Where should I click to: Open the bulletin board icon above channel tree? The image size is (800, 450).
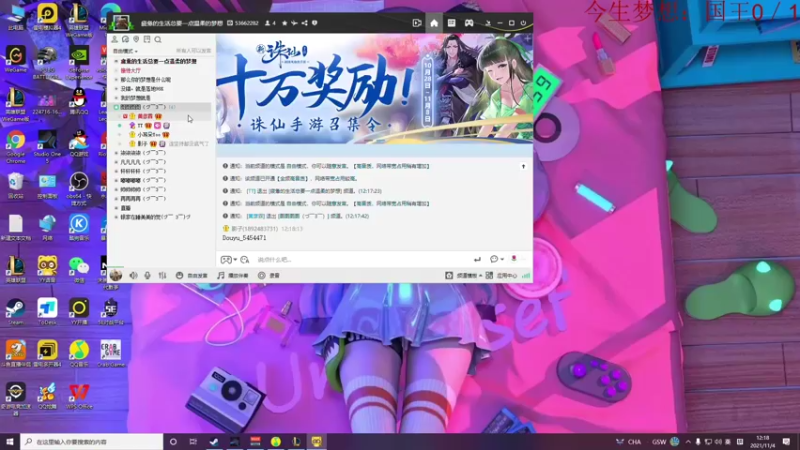tap(147, 39)
